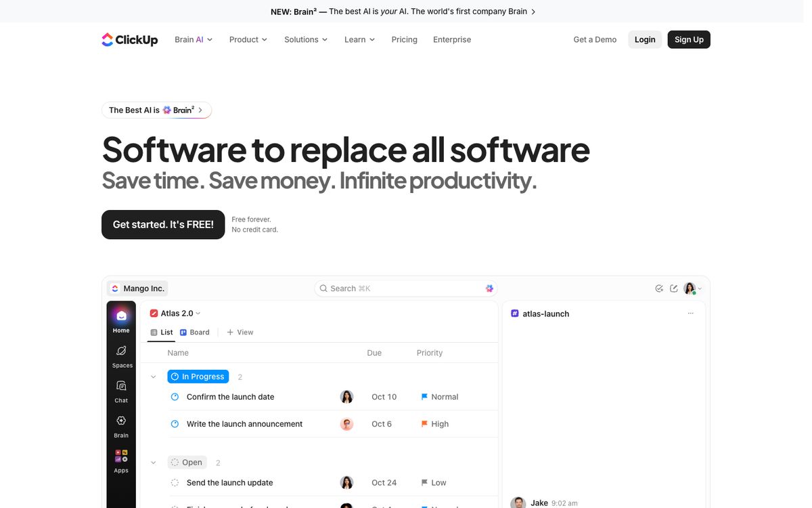This screenshot has width=812, height=508.
Task: Open task Write the launch announcement
Action: tap(244, 424)
